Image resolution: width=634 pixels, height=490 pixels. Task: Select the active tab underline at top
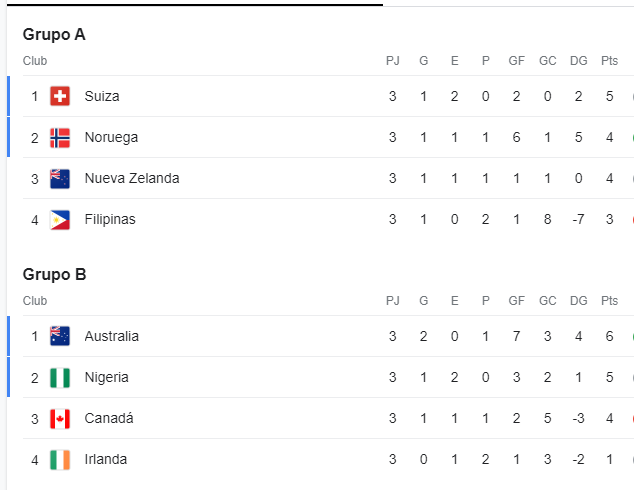[x=195, y=5]
